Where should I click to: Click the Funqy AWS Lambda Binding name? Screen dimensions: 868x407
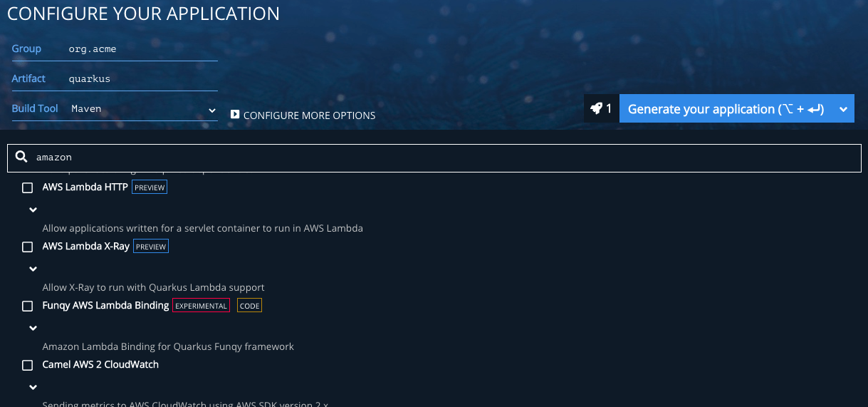tap(105, 305)
